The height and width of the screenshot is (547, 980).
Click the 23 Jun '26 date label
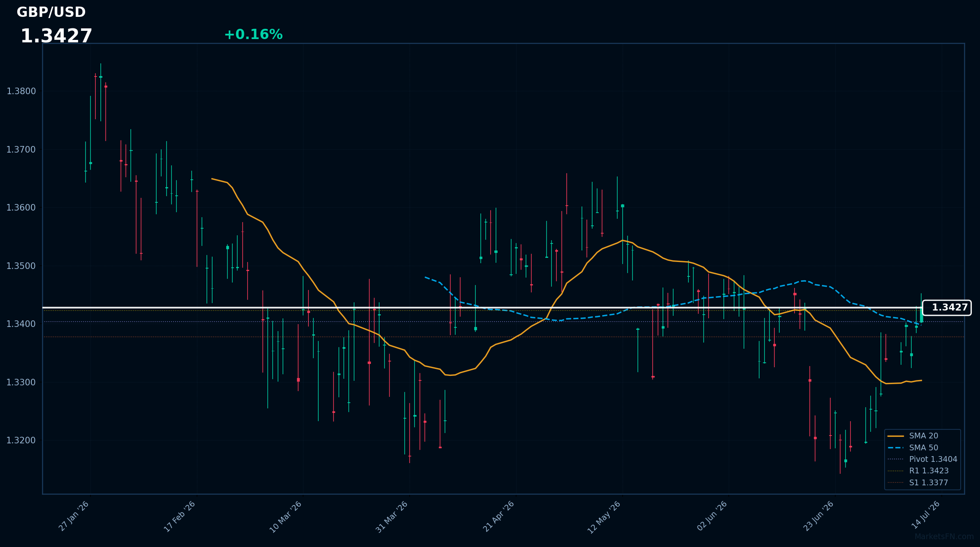coord(818,516)
